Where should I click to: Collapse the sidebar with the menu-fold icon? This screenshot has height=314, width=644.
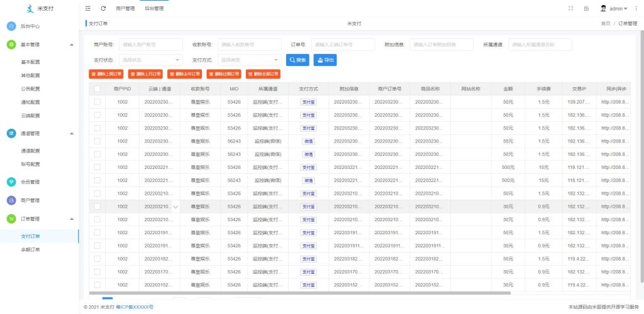point(88,9)
